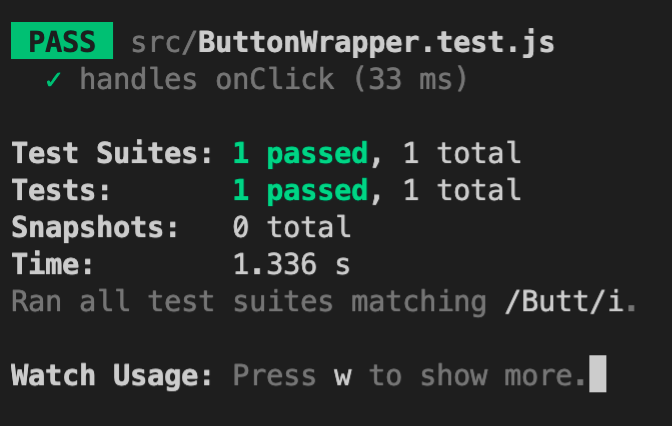Click the "0 total" snapshots count
This screenshot has width=672, height=426.
(x=291, y=227)
